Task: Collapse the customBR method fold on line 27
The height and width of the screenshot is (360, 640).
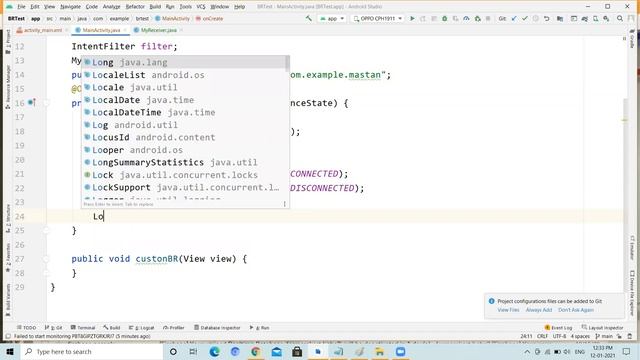Action: pos(46,259)
